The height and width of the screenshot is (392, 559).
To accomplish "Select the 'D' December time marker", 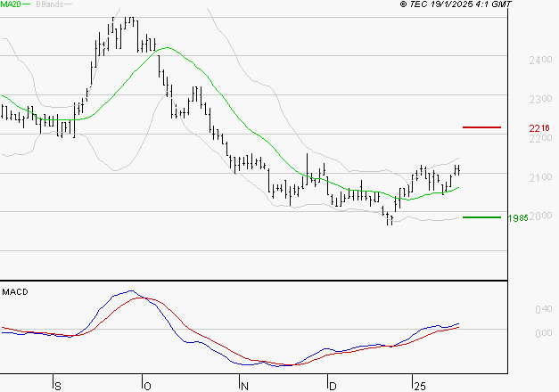I will pyautogui.click(x=332, y=385).
